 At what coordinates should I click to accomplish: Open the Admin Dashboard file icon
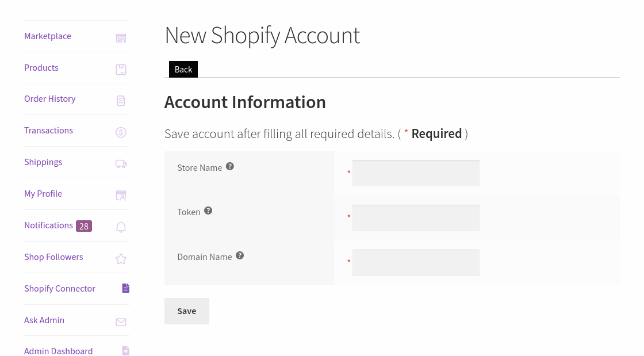pyautogui.click(x=125, y=351)
